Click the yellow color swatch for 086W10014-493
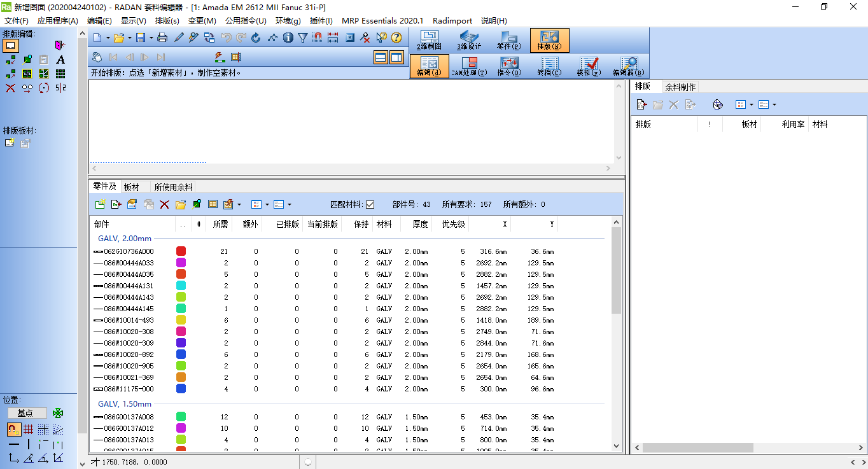The height and width of the screenshot is (469, 868). 181,320
